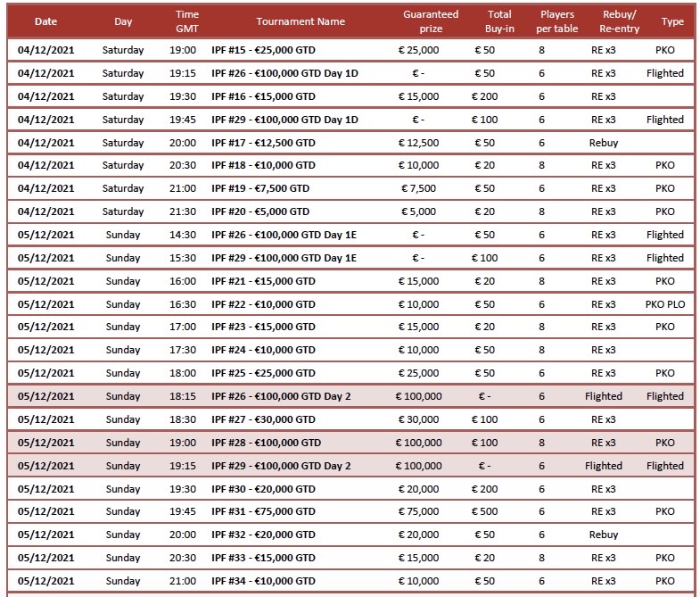Click Rebuy cell in IPF #17 row
The width and height of the screenshot is (700, 597).
coord(604,143)
